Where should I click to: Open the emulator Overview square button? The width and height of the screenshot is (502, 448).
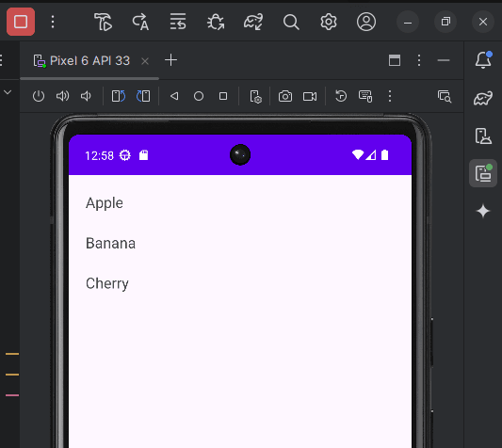223,96
